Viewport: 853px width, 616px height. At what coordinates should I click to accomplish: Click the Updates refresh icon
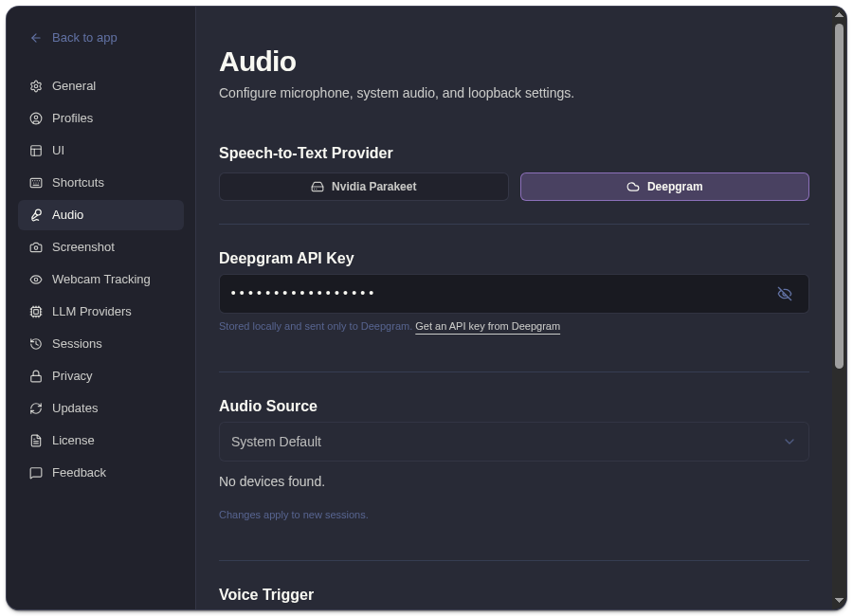point(36,408)
